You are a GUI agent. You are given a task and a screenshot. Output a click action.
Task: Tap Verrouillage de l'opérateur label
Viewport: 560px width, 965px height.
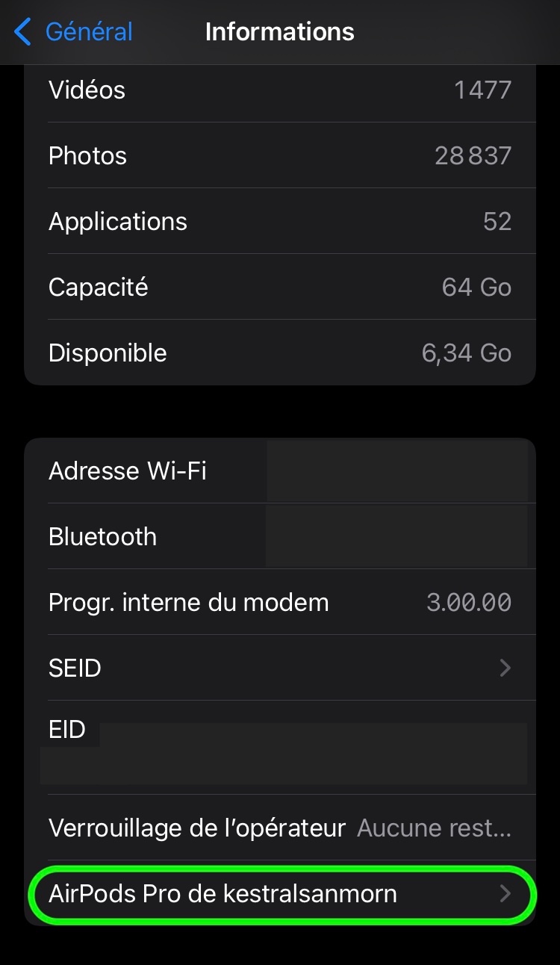click(x=197, y=828)
